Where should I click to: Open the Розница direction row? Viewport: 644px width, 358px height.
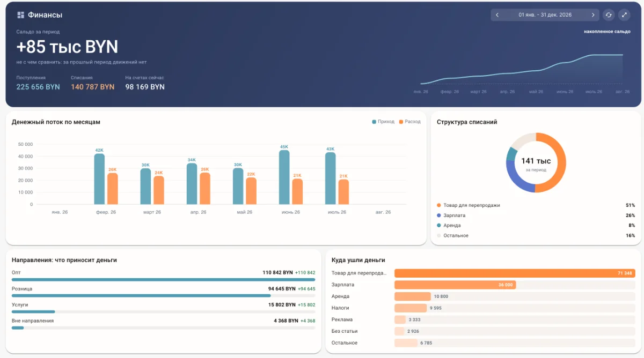click(164, 292)
